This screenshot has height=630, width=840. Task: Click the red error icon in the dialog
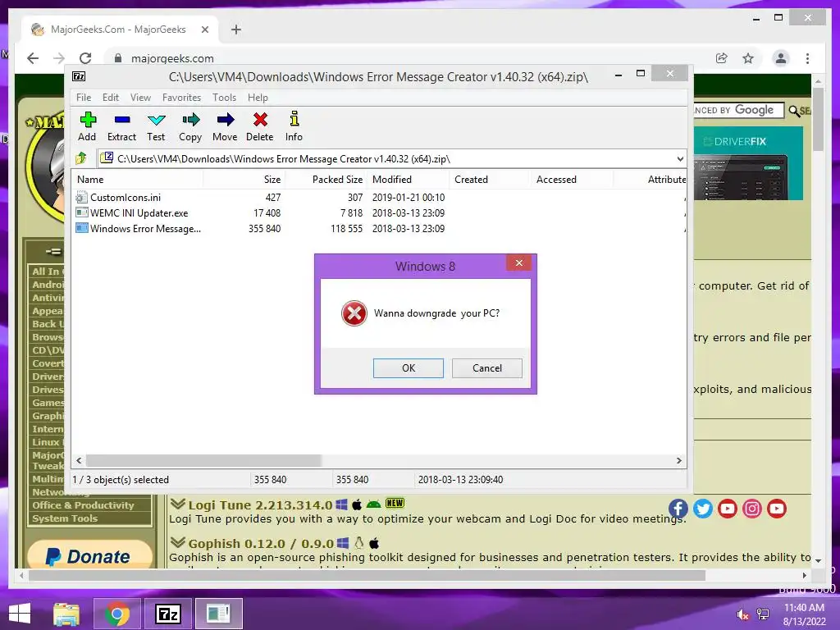point(354,313)
